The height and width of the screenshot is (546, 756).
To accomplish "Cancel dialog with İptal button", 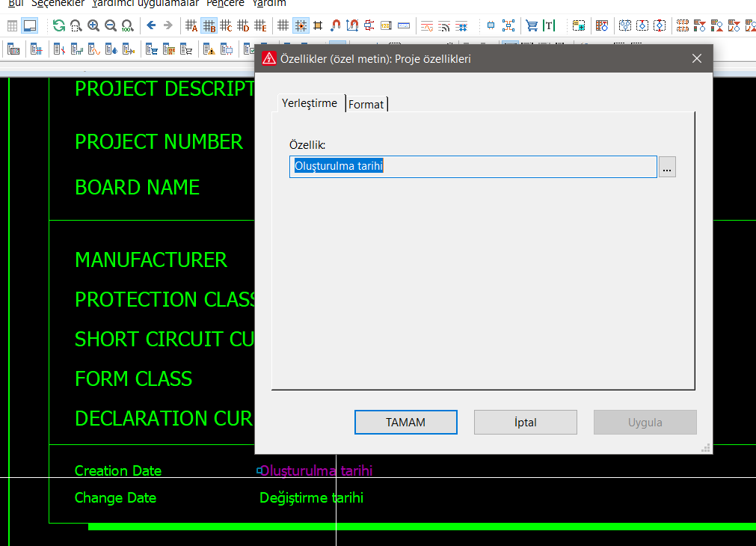I will [526, 422].
